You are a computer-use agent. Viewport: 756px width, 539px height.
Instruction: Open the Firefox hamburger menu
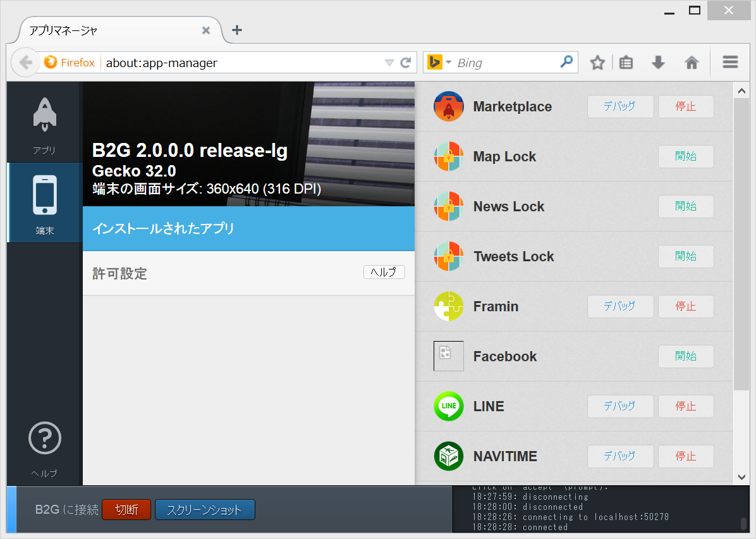point(730,62)
